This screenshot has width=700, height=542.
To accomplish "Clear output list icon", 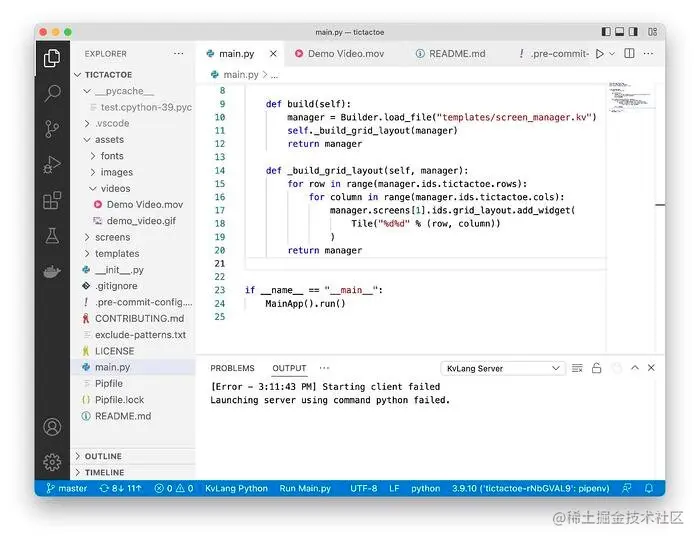I will (x=577, y=368).
